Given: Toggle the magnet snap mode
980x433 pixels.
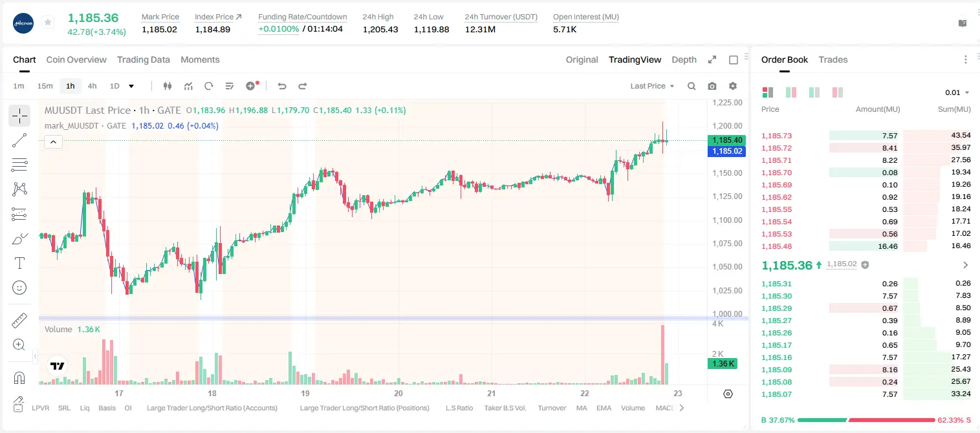Looking at the screenshot, I should (x=19, y=377).
